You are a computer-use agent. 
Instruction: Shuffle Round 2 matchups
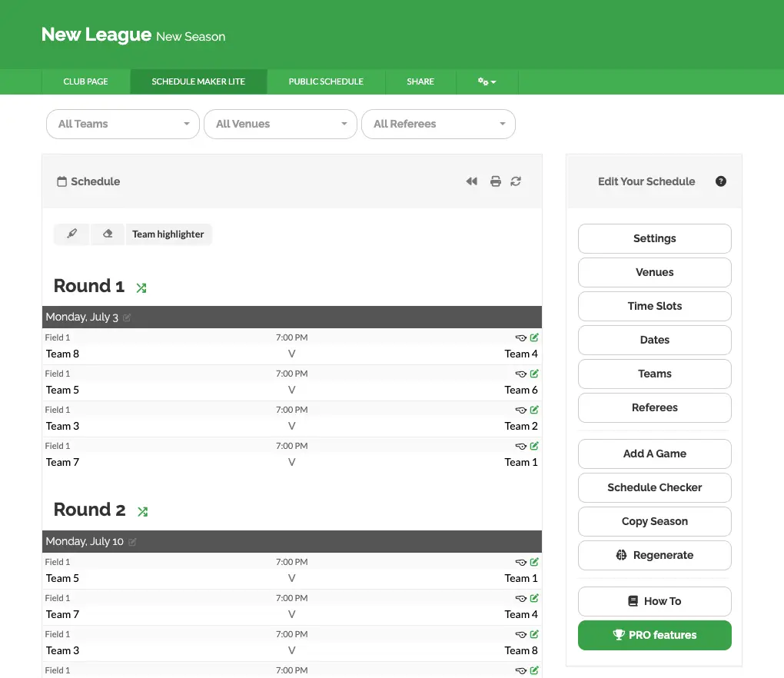tap(142, 511)
